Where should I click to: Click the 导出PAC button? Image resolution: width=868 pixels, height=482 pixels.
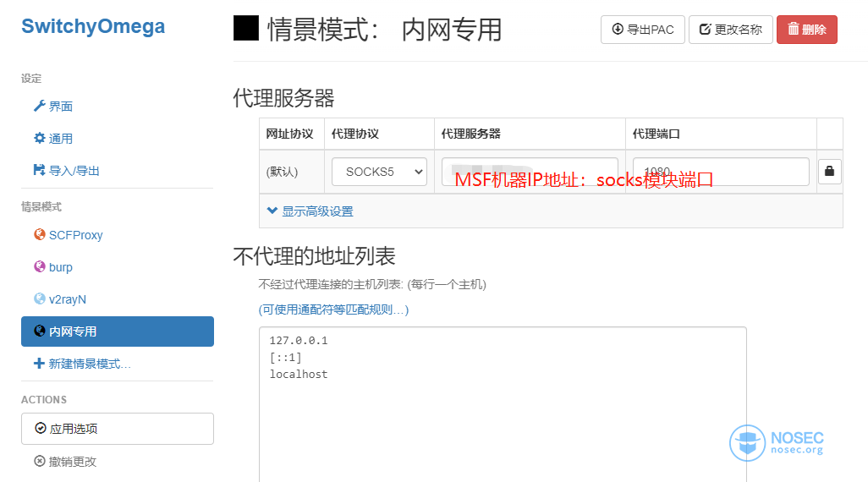tap(643, 30)
